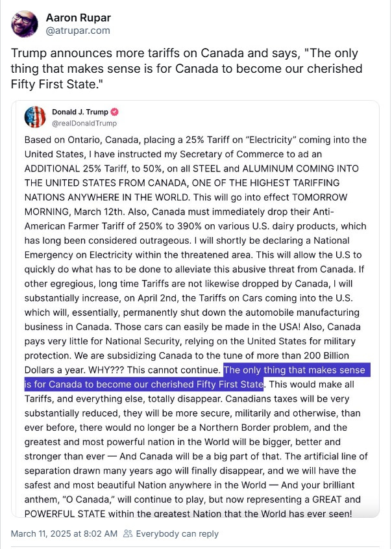The width and height of the screenshot is (392, 549).
Task: Click the avatar next to @atrupar.com
Action: click(22, 22)
